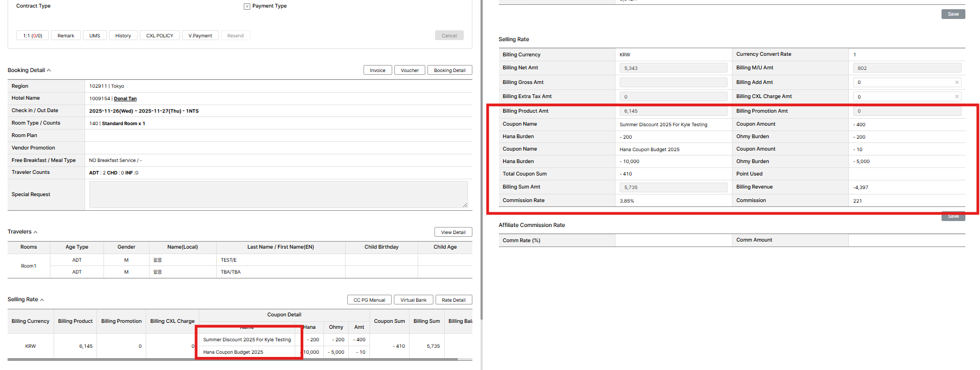Click the V.Payment button
980x370 pixels.
[x=200, y=36]
